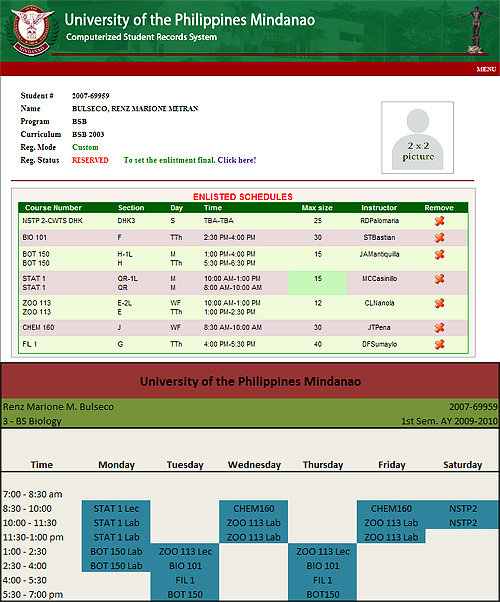Click the time 4:00 PM-5:30 PM for FIL 1
This screenshot has width=500, height=602.
(x=230, y=344)
